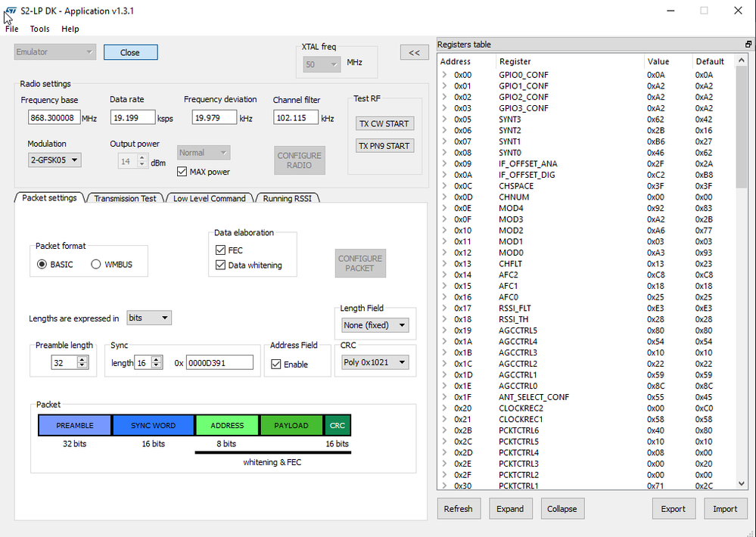Select the BASIC packet format radio
756x537 pixels.
tap(42, 264)
